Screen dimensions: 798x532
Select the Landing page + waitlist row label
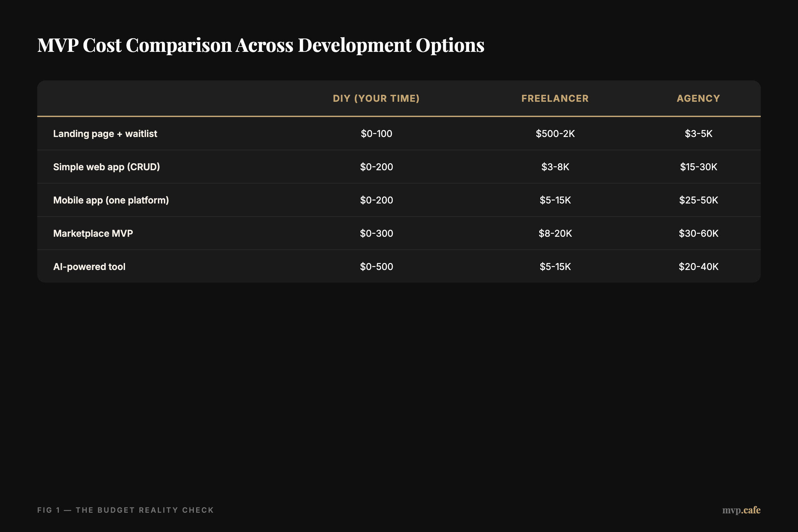pos(105,133)
